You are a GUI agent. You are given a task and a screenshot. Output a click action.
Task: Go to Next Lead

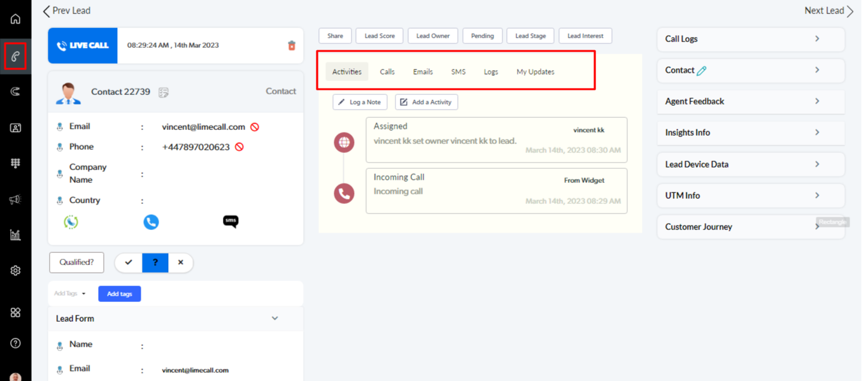click(x=828, y=11)
